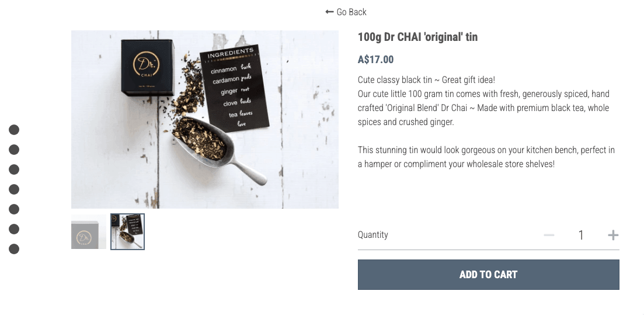Activate the fifth side navigation dot
This screenshot has height=315, width=644.
pos(14,209)
